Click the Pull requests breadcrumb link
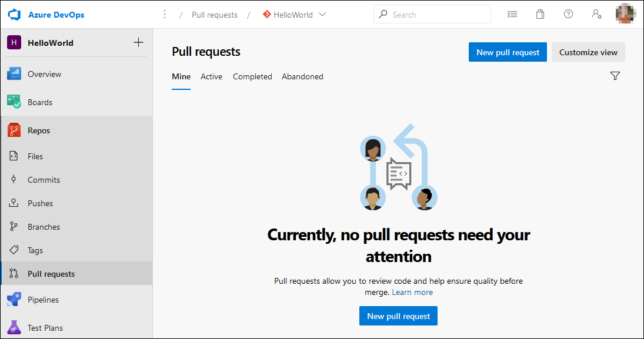The image size is (644, 339). [215, 15]
